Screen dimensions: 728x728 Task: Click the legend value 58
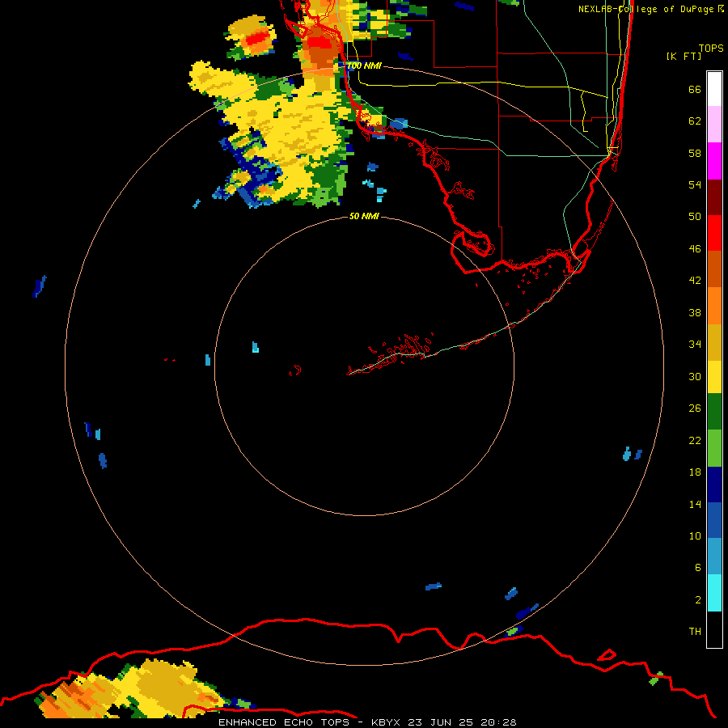[x=695, y=153]
